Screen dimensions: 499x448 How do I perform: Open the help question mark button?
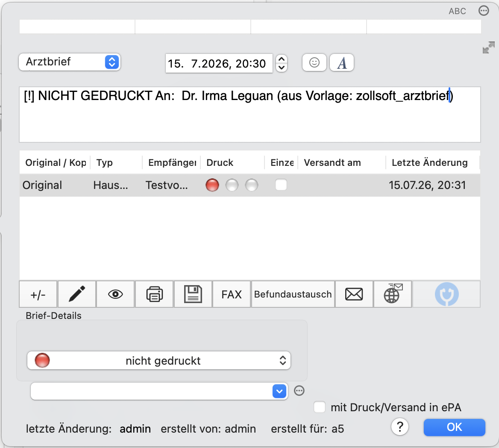point(400,427)
